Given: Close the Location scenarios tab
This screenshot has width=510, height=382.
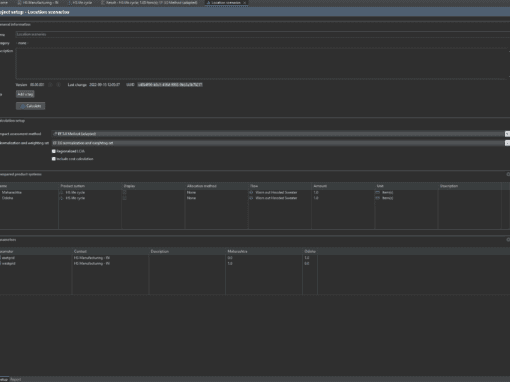Looking at the screenshot, I should pyautogui.click(x=245, y=2).
